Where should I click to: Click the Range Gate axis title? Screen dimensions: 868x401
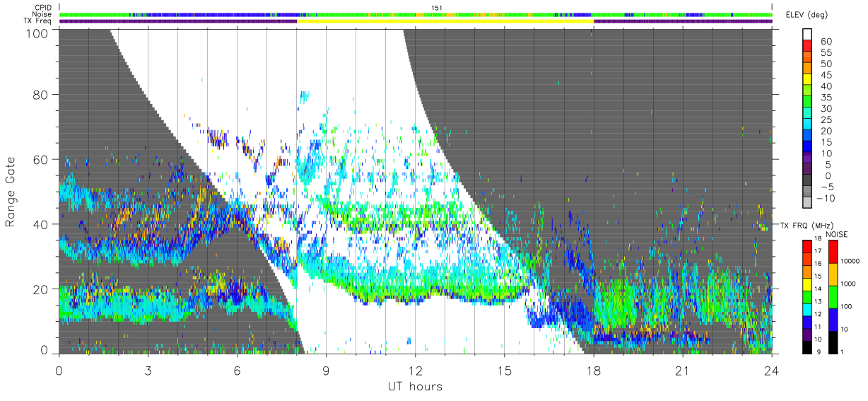[11, 191]
